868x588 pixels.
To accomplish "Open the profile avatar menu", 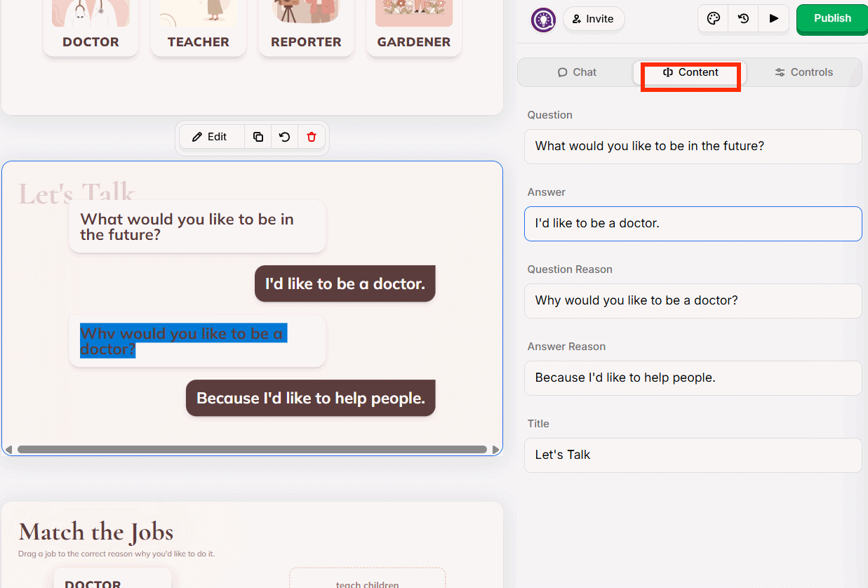I will (543, 19).
